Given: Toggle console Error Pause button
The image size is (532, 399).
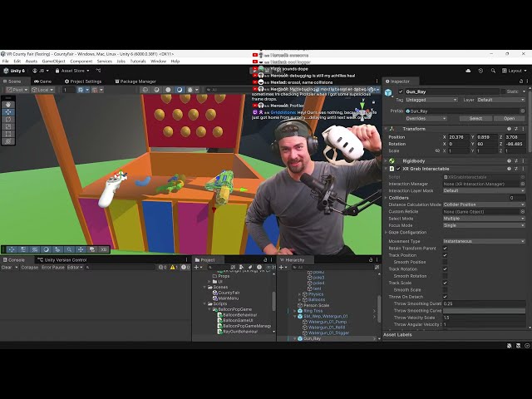Looking at the screenshot, I should click(53, 268).
